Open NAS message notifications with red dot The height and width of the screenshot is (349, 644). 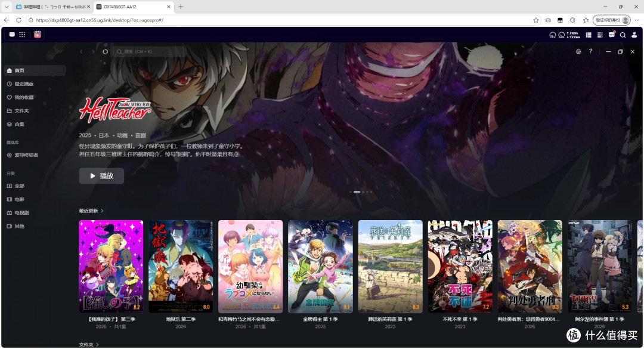pyautogui.click(x=612, y=35)
